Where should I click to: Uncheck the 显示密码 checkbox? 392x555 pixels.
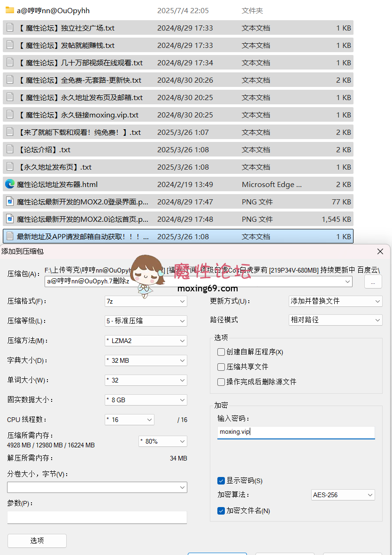pos(221,481)
